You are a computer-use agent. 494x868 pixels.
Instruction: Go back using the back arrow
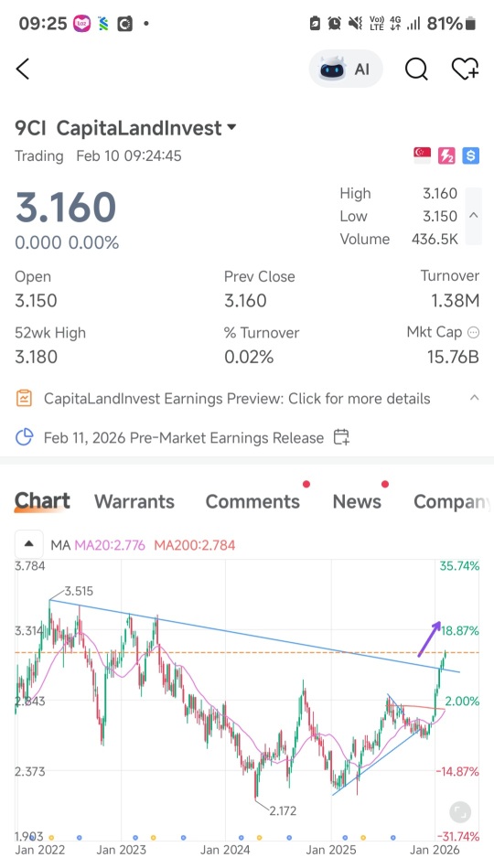pyautogui.click(x=23, y=70)
